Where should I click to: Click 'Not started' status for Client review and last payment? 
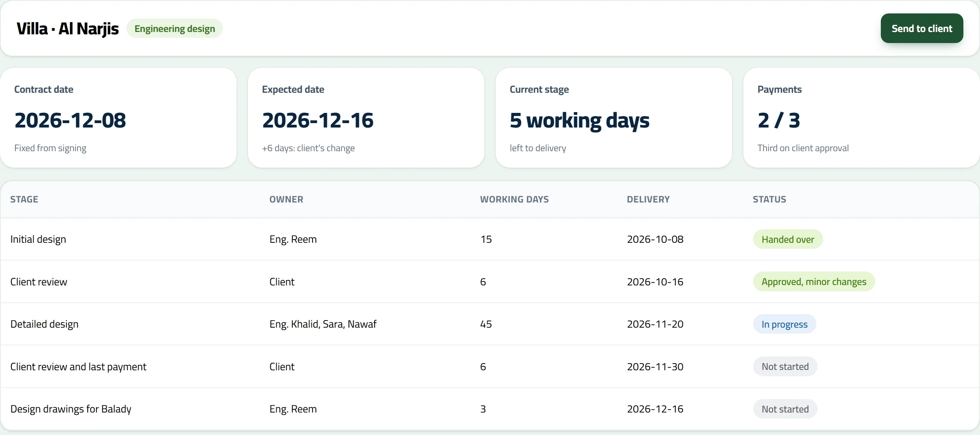[x=785, y=367]
